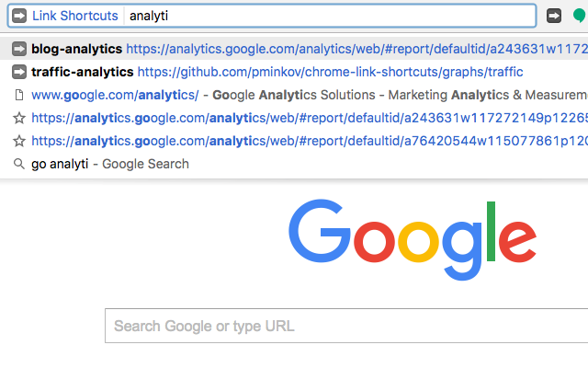This screenshot has width=588, height=368.
Task: Click the arrow icon beside blog-analytics suggestion
Action: pyautogui.click(x=19, y=49)
